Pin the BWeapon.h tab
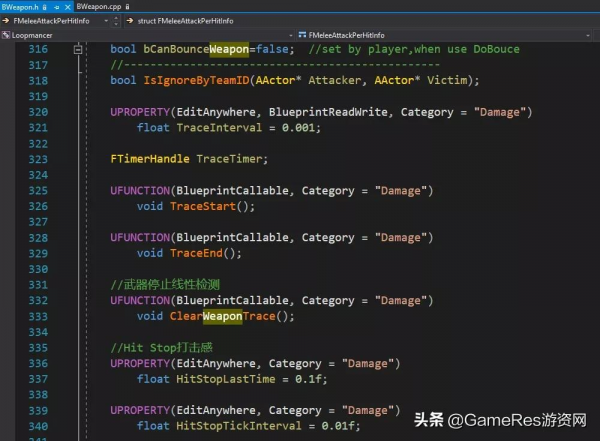Viewport: 600px width, 441px height. 57,7
